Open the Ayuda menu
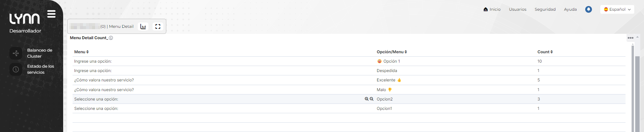Viewport: 644px width, 132px height. point(570,9)
